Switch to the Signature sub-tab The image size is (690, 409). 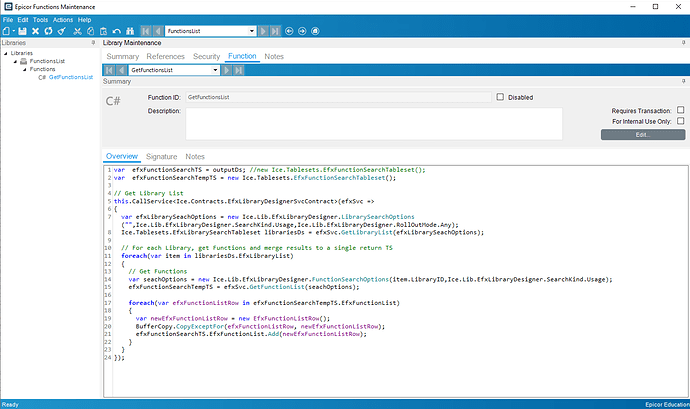click(161, 156)
